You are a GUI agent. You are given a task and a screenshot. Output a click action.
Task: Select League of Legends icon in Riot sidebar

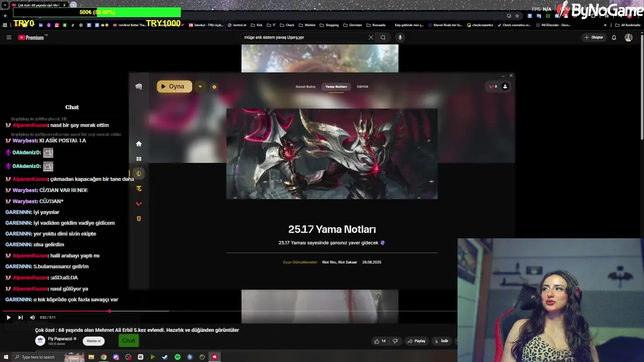point(139,173)
